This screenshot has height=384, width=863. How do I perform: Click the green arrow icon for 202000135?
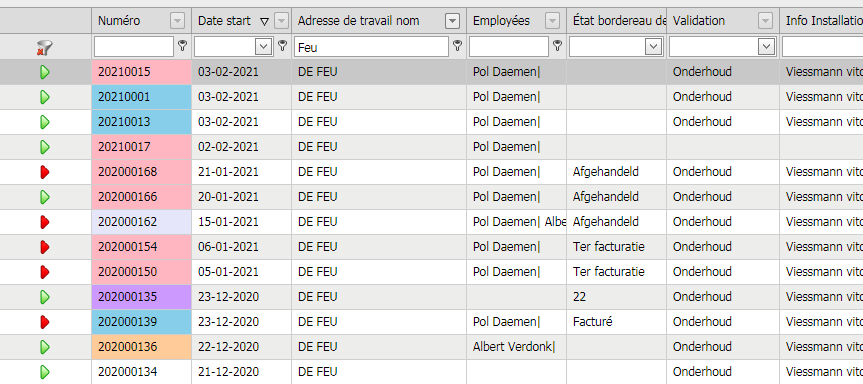pos(45,297)
